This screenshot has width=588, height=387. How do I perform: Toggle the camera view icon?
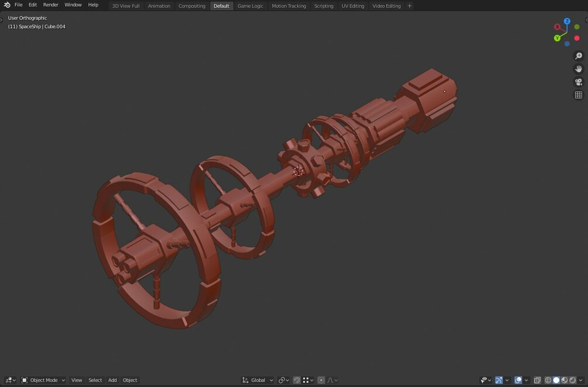pos(579,82)
